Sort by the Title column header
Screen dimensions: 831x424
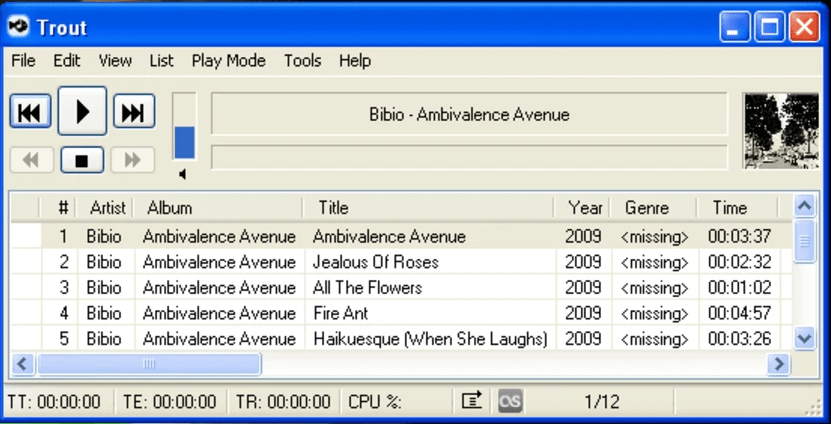[x=429, y=207]
